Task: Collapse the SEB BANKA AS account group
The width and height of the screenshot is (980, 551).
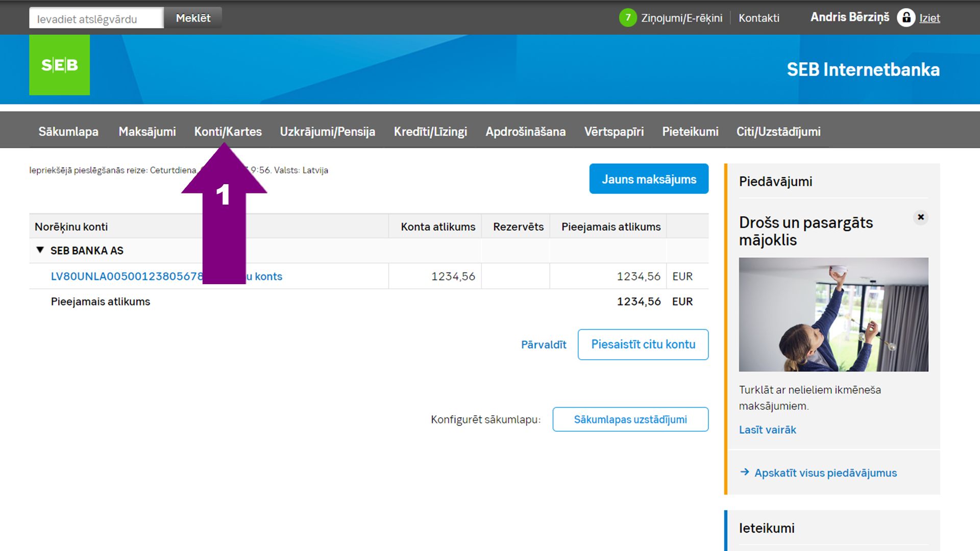Action: pyautogui.click(x=40, y=250)
